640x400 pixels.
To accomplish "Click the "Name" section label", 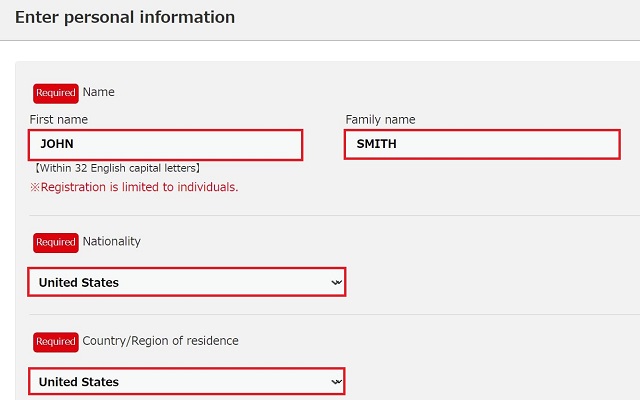I will (98, 92).
